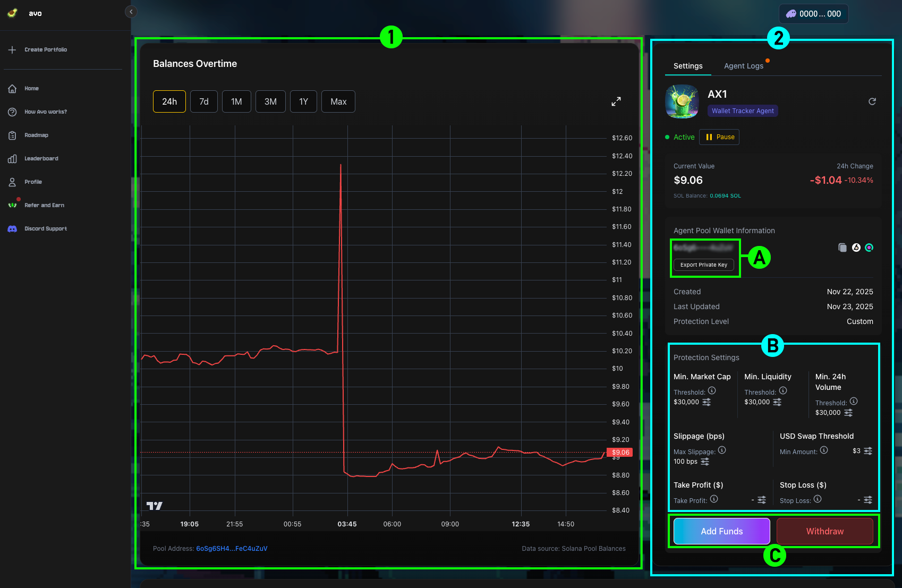Expand the Balances Overtime chart to fullscreen

coord(616,101)
